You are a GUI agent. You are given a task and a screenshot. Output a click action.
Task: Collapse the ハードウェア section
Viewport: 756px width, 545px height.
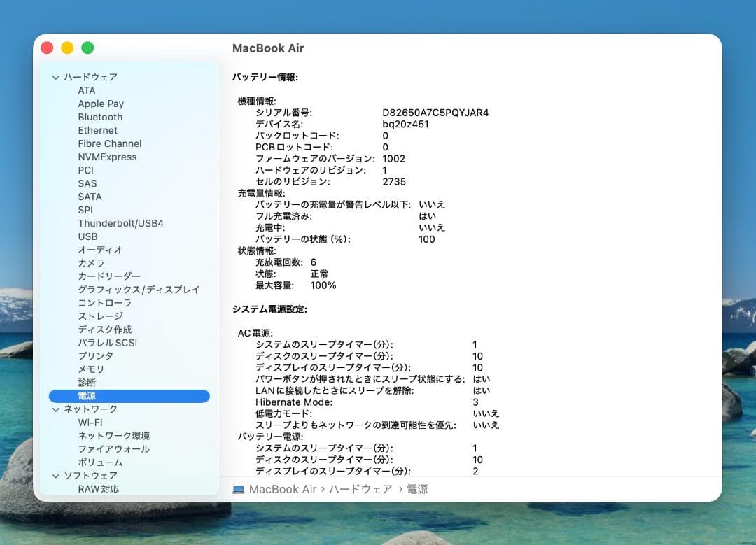56,77
